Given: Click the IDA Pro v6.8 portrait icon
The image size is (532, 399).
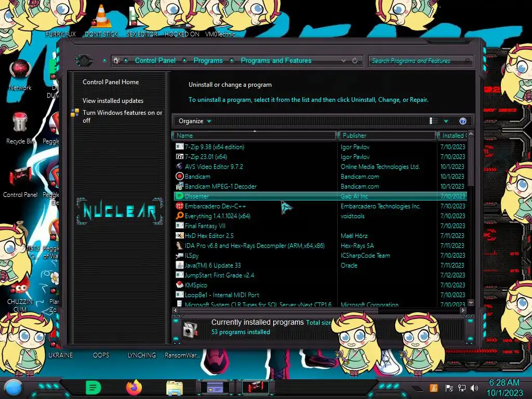Looking at the screenshot, I should point(179,245).
